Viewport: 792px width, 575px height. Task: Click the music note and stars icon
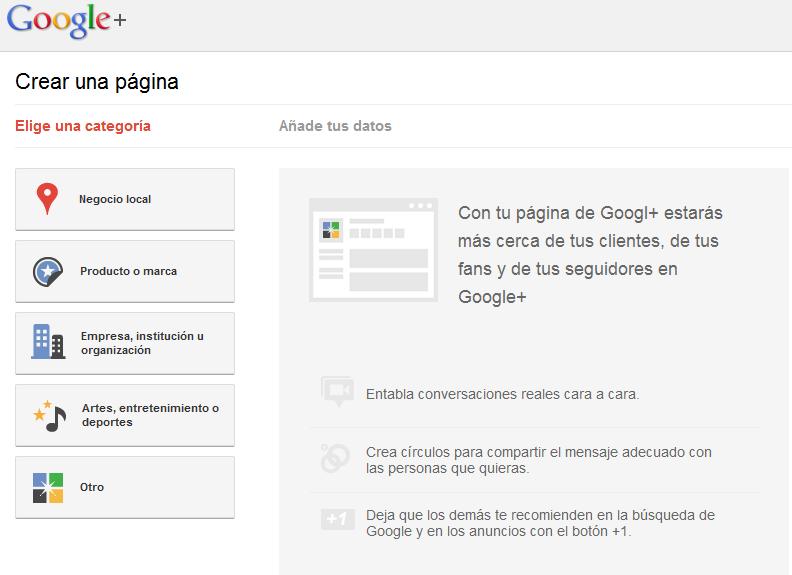50,415
